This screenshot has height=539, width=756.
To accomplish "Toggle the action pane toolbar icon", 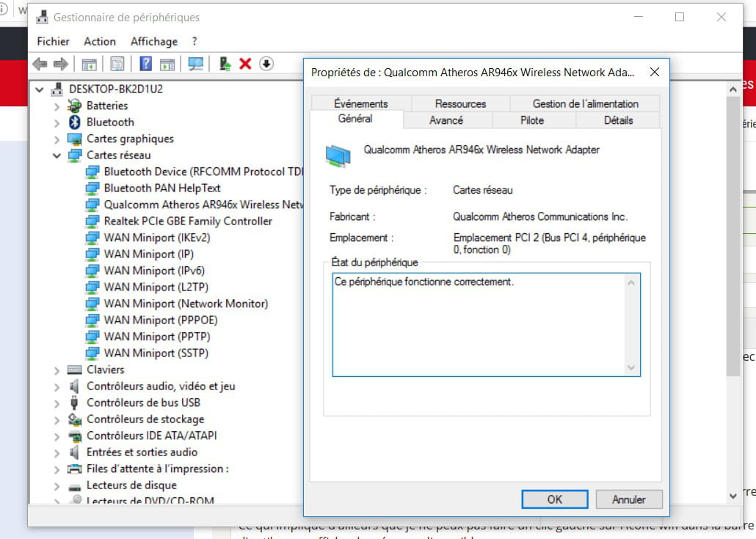I will pyautogui.click(x=167, y=64).
